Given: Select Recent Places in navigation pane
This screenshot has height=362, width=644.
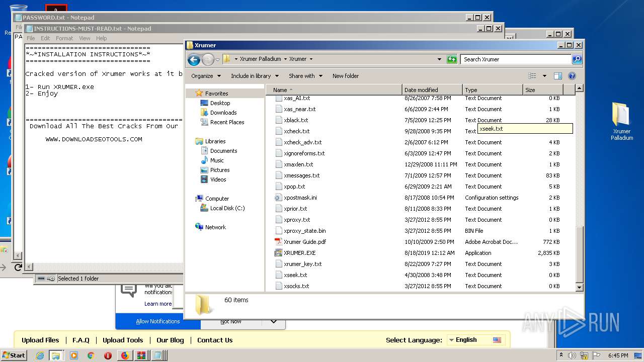Looking at the screenshot, I should click(x=227, y=122).
